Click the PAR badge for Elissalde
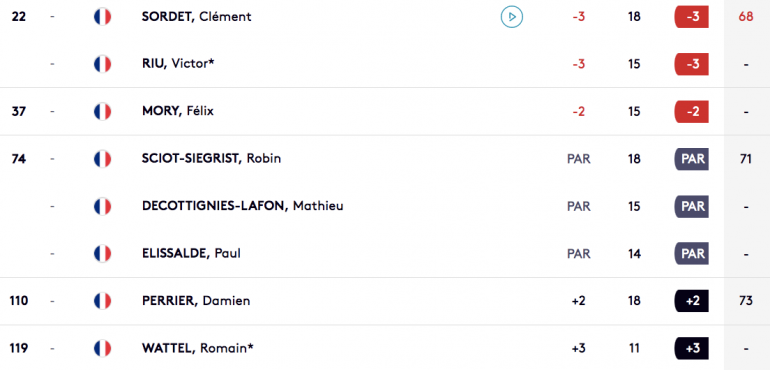The width and height of the screenshot is (770, 370). [x=691, y=254]
